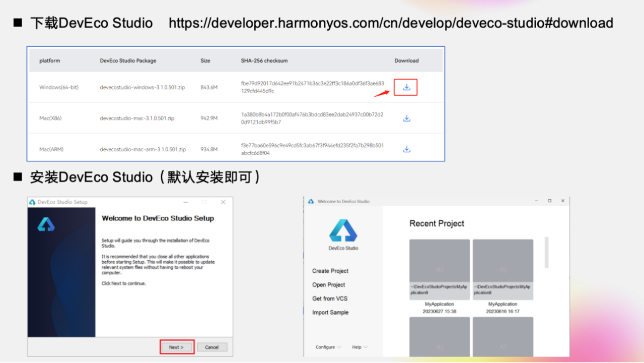Choose Get from VCS option

click(330, 298)
